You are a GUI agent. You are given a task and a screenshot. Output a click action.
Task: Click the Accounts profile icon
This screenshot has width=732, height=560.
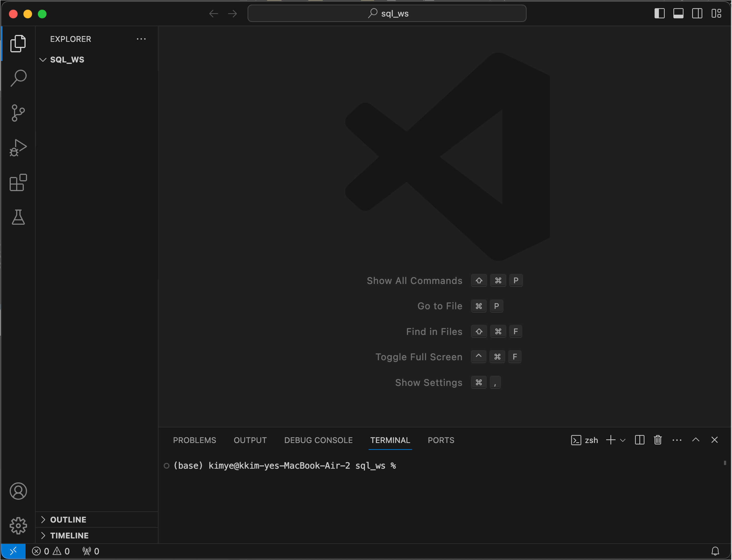coord(18,491)
